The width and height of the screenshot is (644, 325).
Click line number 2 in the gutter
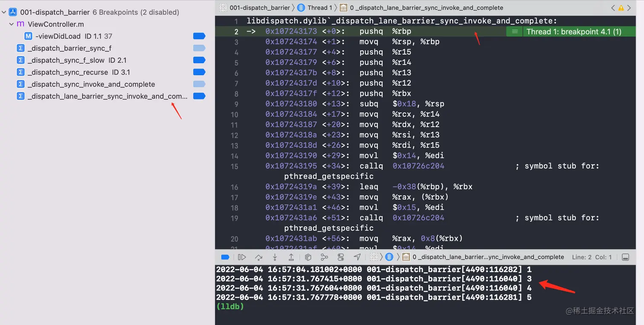click(236, 32)
